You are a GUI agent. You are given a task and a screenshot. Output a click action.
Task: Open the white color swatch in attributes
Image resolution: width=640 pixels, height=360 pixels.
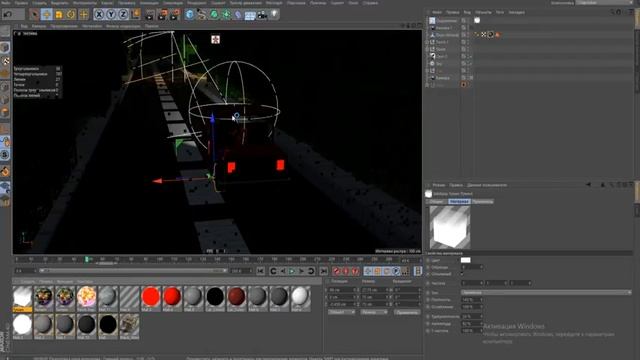coord(465,260)
